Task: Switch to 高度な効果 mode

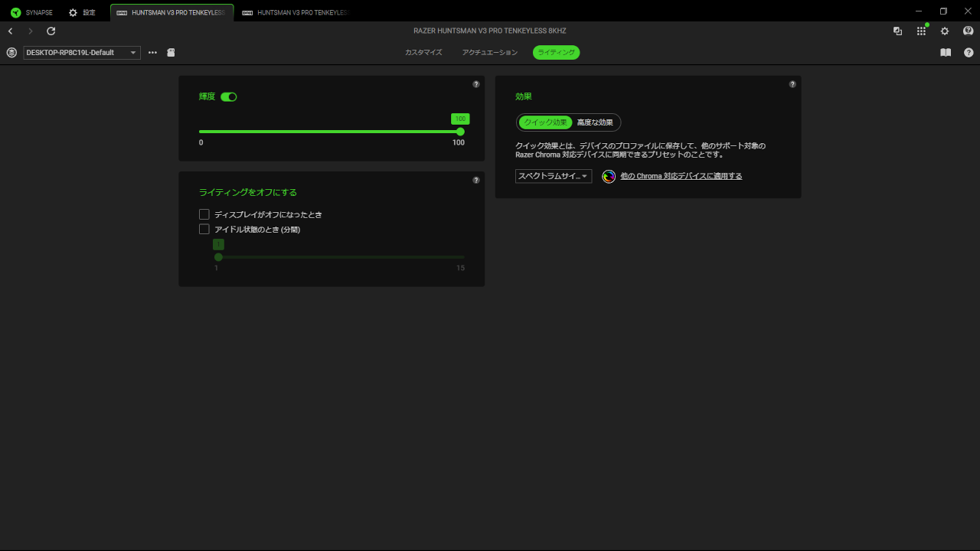Action: click(x=595, y=122)
